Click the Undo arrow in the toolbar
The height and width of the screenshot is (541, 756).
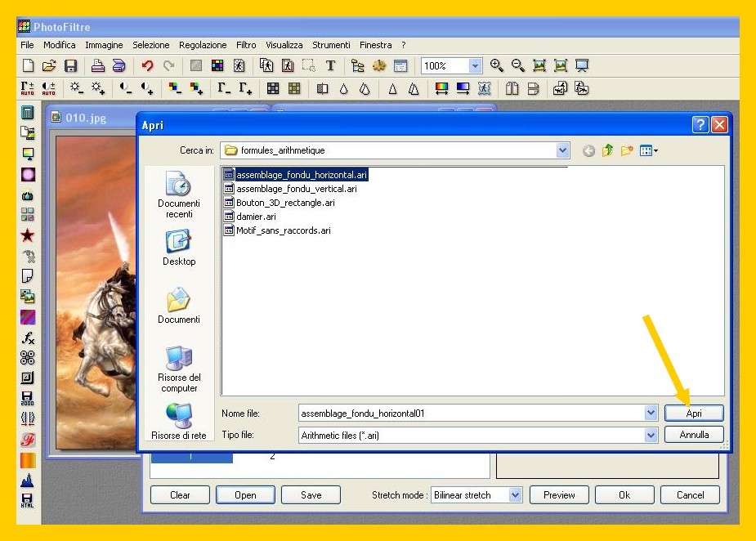point(147,66)
